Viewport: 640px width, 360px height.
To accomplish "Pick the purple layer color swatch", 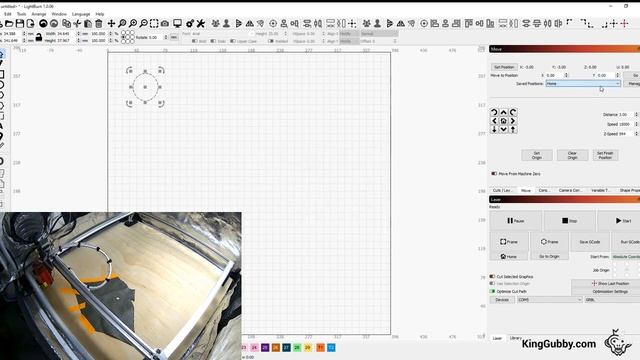I will pos(265,347).
